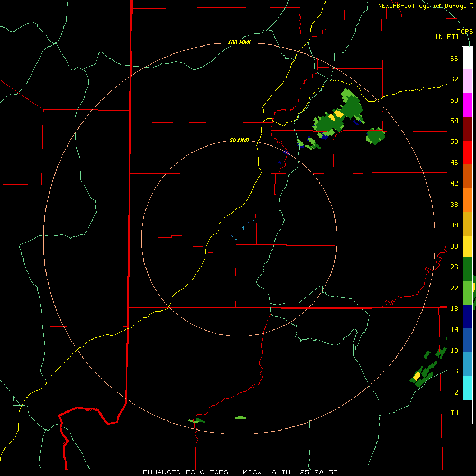
Task: Click the 34 legend value
Action: pyautogui.click(x=454, y=225)
